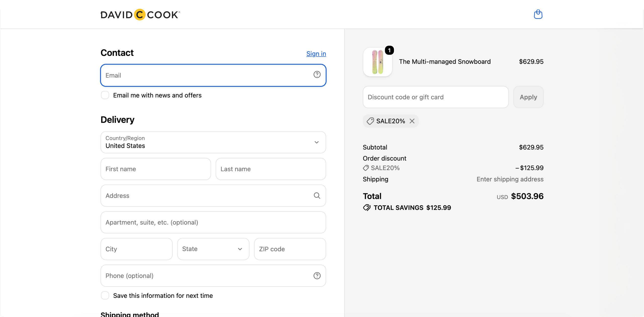Screen dimensions: 644x317
Task: Click the item quantity badge on snowboard
Action: [389, 50]
